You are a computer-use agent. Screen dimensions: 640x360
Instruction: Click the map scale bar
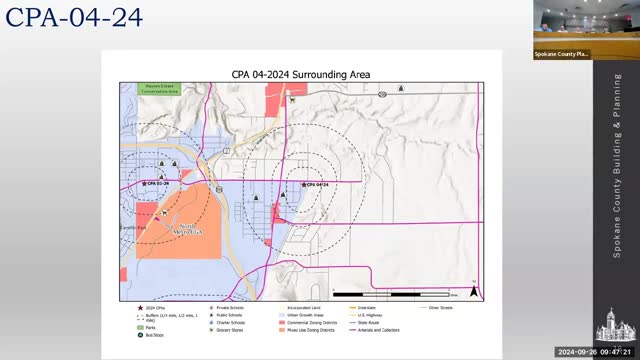(391, 294)
